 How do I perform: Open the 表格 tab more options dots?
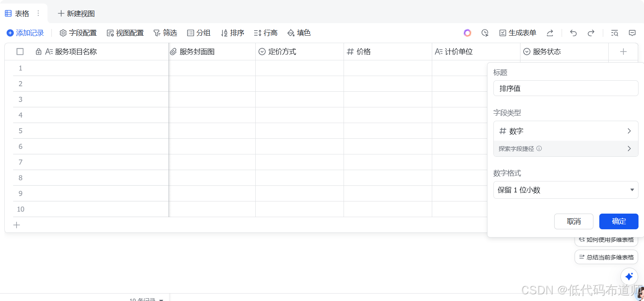pos(38,13)
